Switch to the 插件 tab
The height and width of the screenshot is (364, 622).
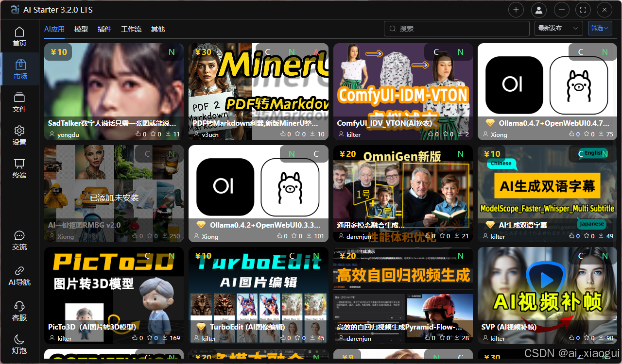coord(104,29)
